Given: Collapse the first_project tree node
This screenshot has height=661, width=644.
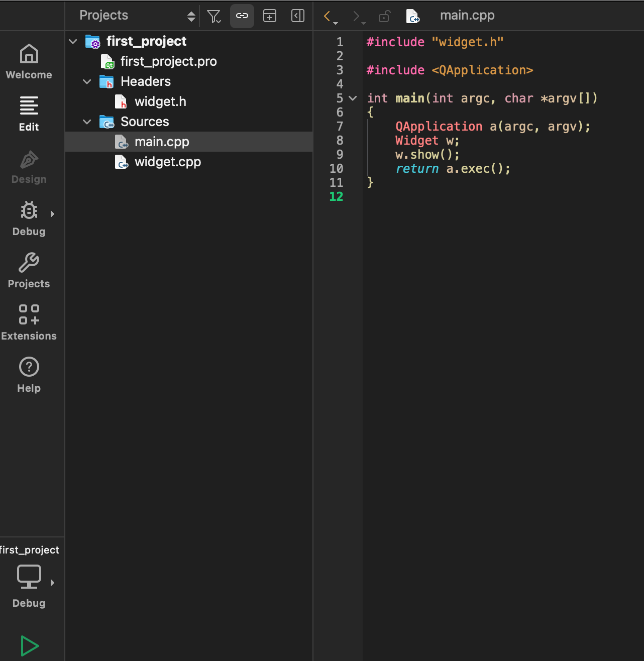Looking at the screenshot, I should click(x=73, y=41).
